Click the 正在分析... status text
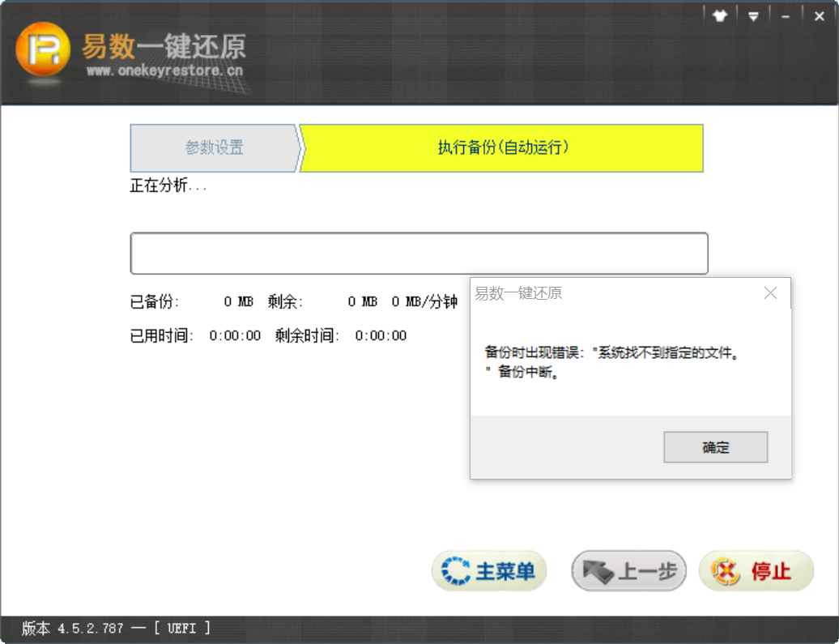This screenshot has height=644, width=839. [168, 186]
